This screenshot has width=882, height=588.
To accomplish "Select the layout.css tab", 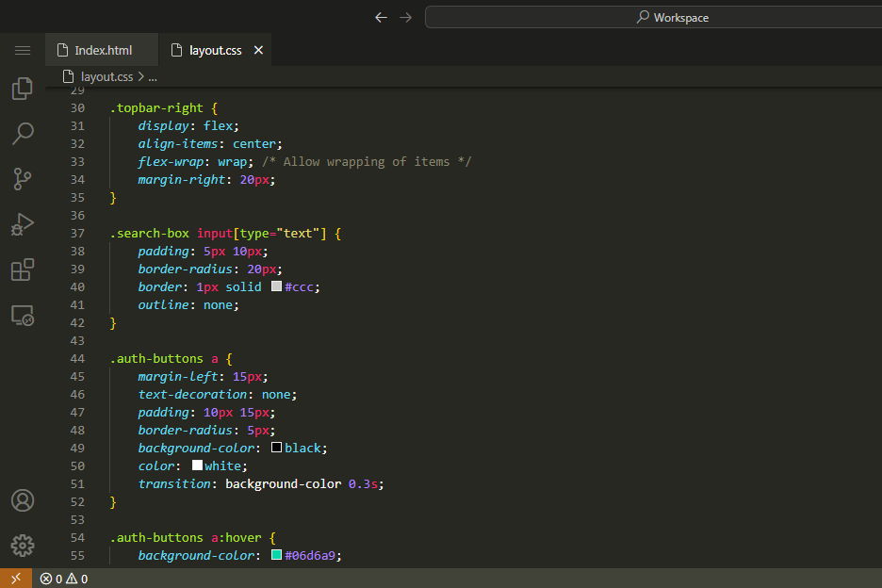I will [215, 50].
